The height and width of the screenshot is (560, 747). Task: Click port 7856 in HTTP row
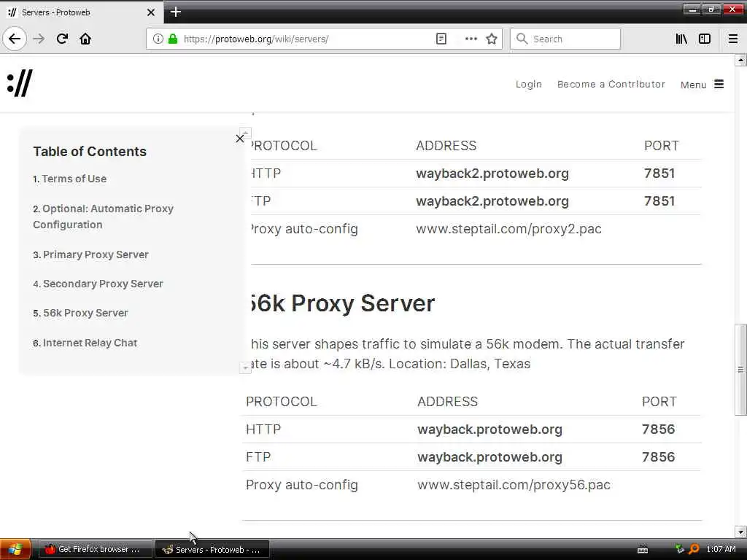click(x=658, y=429)
